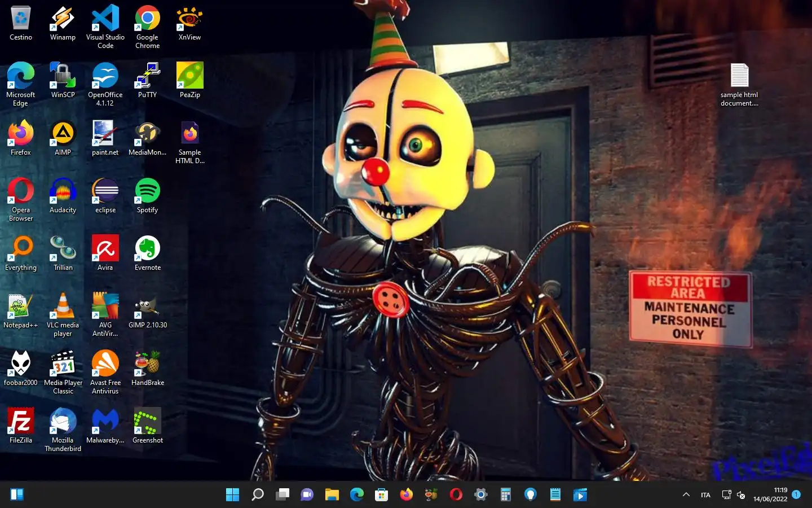Open Notepad from the taskbar
Viewport: 812px width, 508px height.
555,495
